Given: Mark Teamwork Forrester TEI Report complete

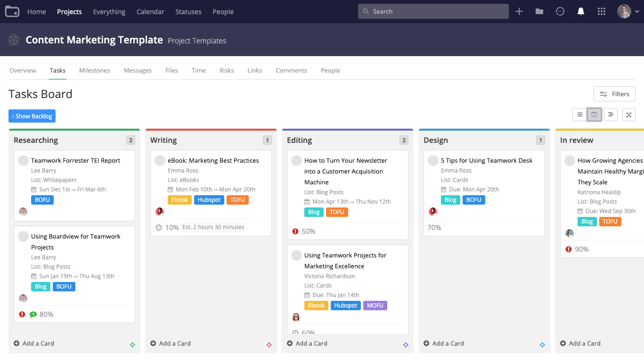Looking at the screenshot, I should [23, 160].
